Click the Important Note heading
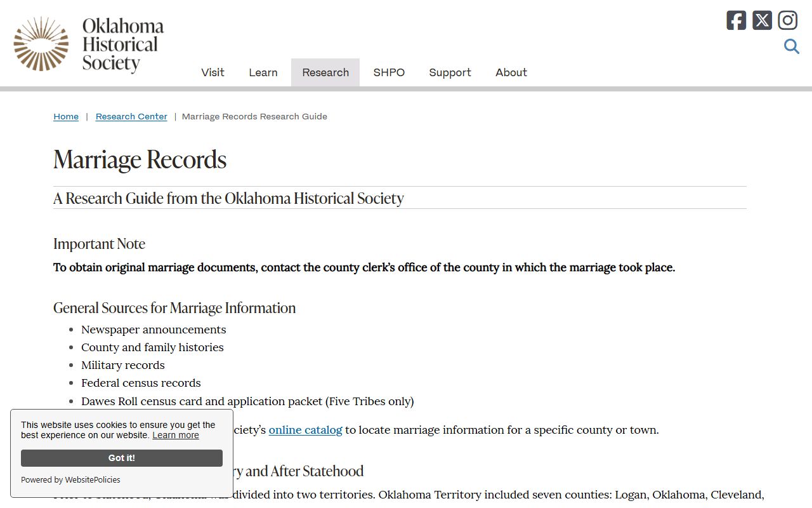Image resolution: width=812 pixels, height=508 pixels. pyautogui.click(x=100, y=244)
